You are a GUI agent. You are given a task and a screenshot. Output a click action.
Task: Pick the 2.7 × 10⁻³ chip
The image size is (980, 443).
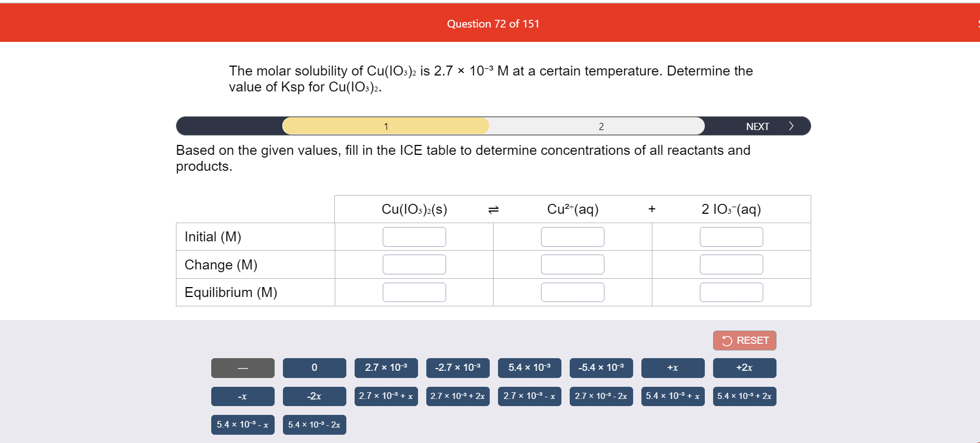[386, 368]
